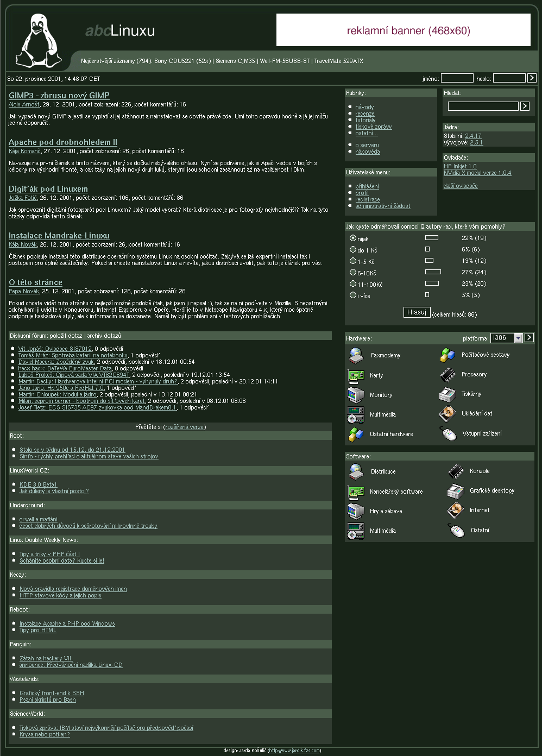Open the Internet software icon

tap(456, 511)
